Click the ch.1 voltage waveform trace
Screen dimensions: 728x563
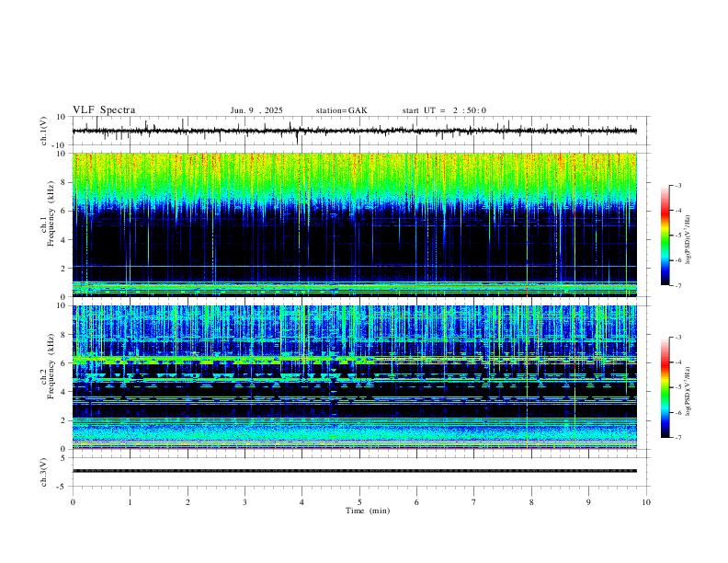(x=354, y=131)
